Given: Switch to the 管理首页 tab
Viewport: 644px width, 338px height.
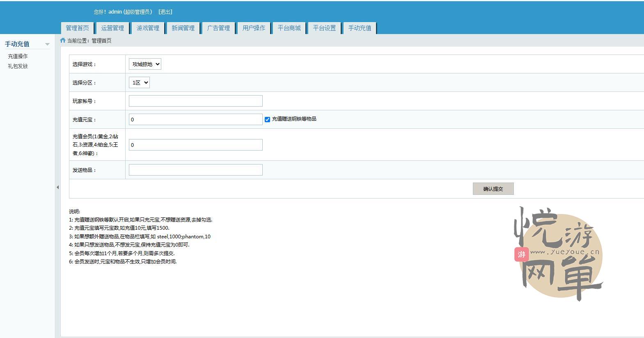Looking at the screenshot, I should 77,28.
